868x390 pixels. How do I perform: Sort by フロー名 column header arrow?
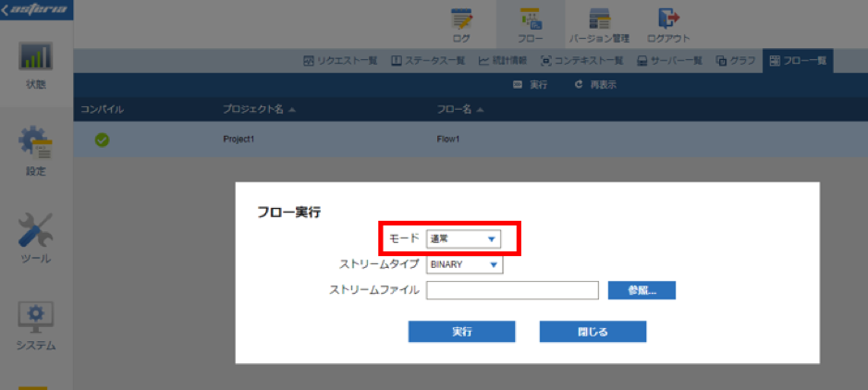[480, 110]
